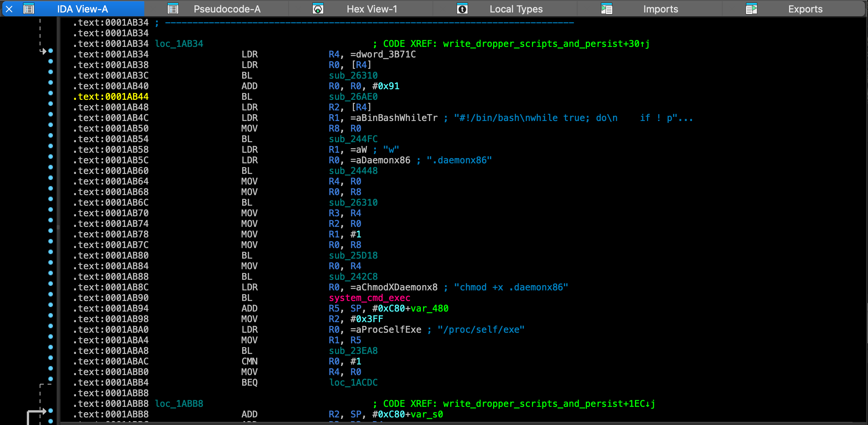Toggle breakpoint dot at address 0001AB34
868x425 pixels.
click(51, 51)
